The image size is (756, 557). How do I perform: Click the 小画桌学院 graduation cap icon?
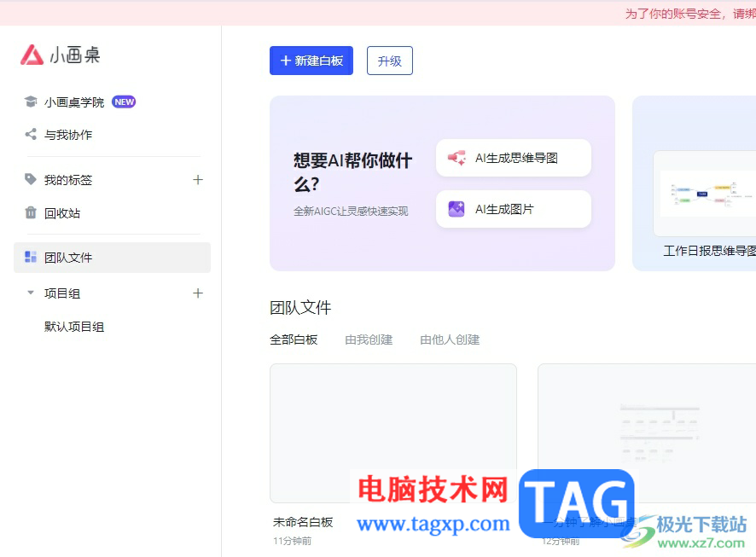31,102
